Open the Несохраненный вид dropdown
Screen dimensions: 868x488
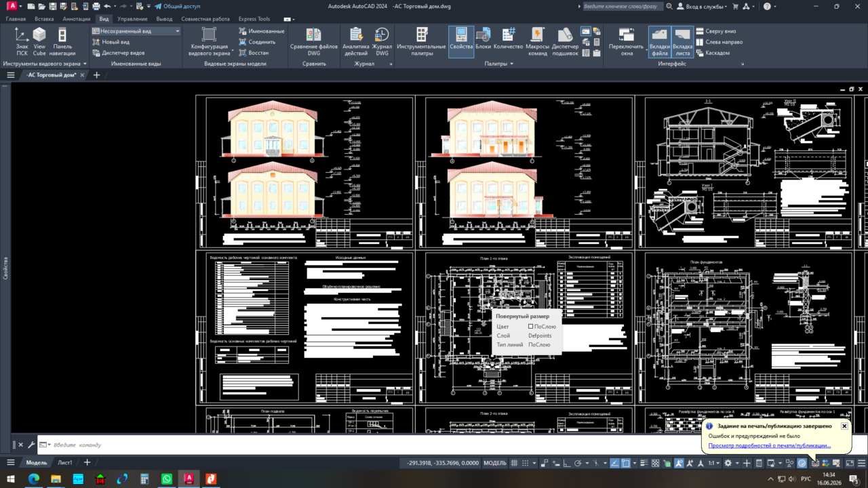click(136, 31)
